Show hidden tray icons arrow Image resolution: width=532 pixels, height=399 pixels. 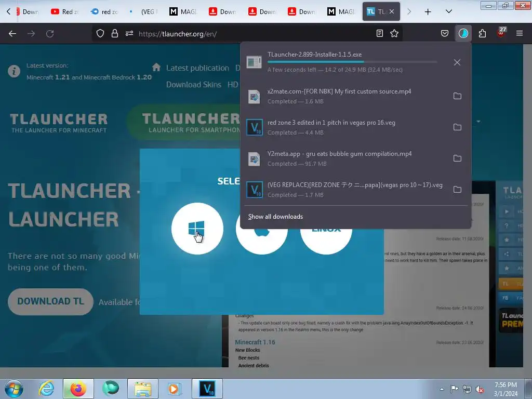coord(442,389)
